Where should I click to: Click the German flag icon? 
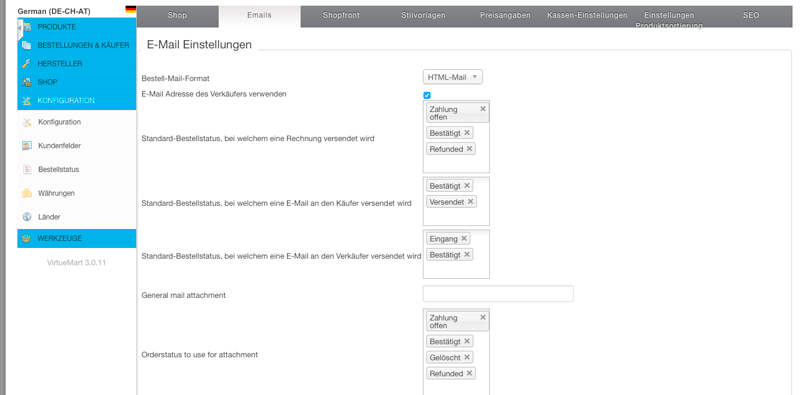point(131,9)
